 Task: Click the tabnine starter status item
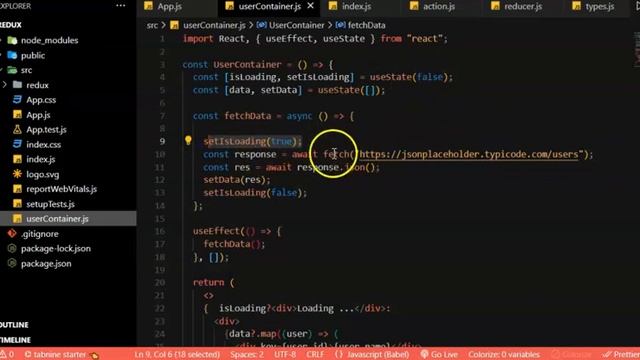pos(60,354)
